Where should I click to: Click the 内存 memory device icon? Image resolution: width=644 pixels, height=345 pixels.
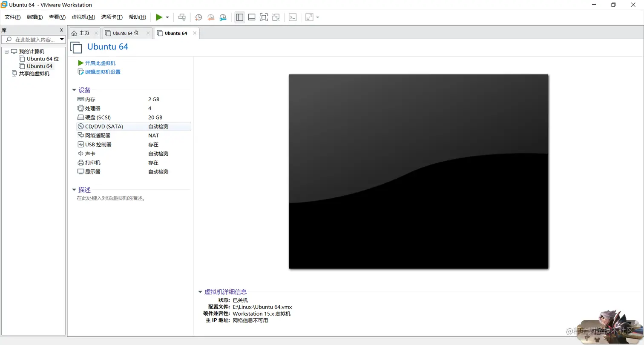81,99
